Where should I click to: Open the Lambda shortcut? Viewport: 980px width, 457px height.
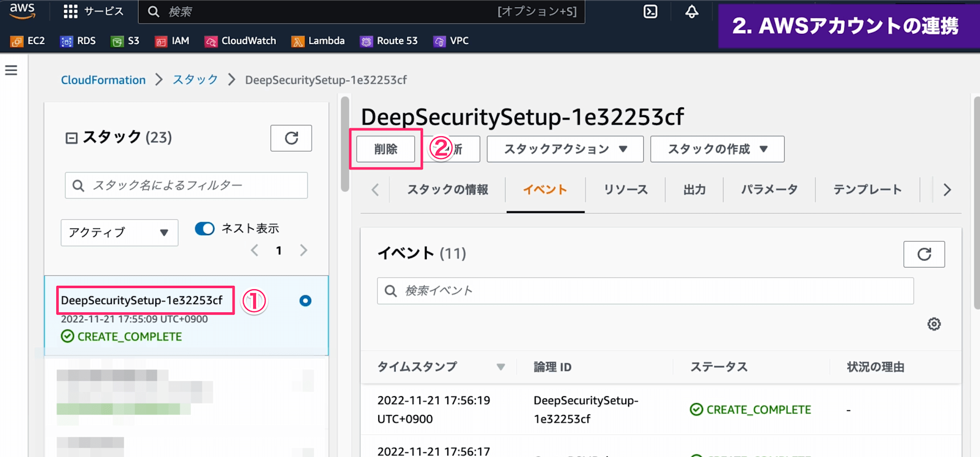(x=318, y=41)
